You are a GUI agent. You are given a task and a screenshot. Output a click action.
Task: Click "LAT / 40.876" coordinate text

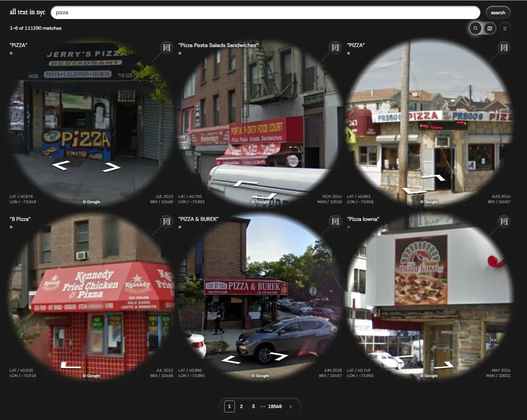point(21,196)
